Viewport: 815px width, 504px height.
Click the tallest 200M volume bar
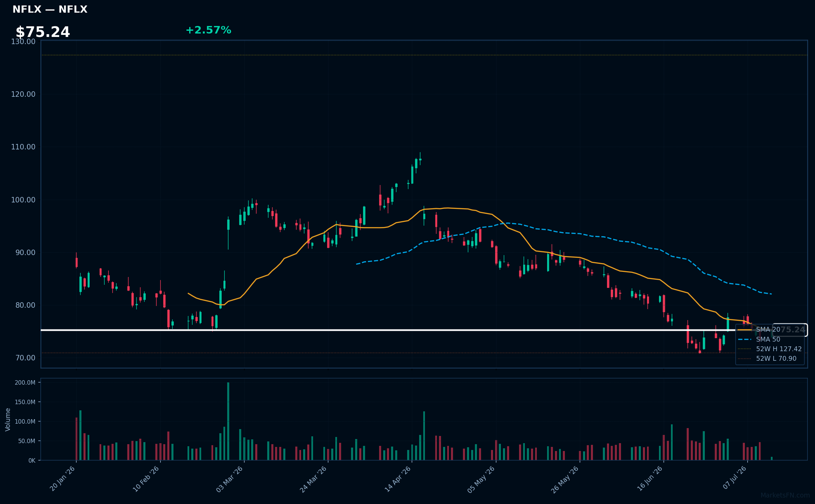[228, 421]
